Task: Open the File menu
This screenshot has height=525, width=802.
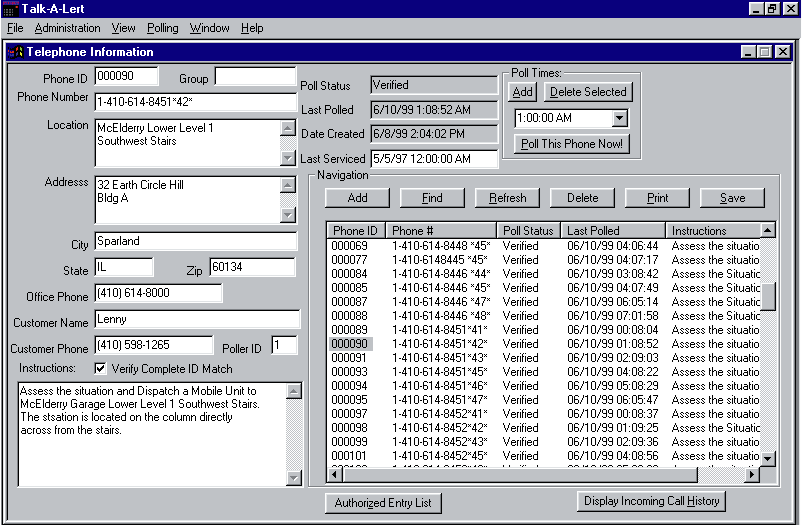Action: pyautogui.click(x=15, y=28)
